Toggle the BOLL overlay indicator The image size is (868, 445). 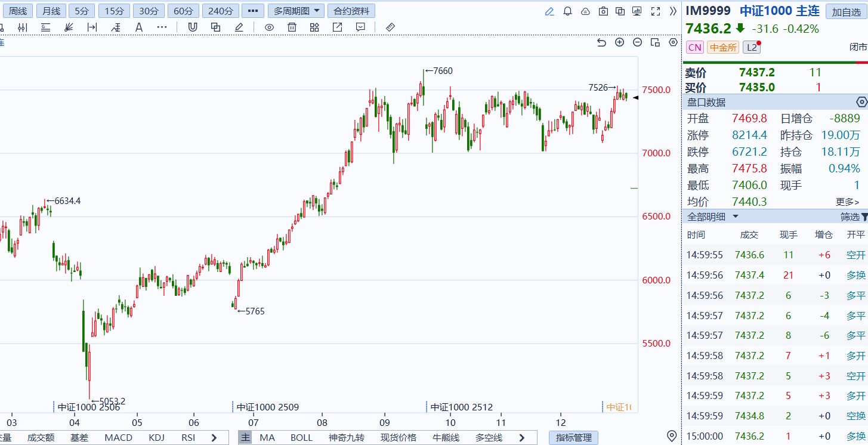coord(301,438)
